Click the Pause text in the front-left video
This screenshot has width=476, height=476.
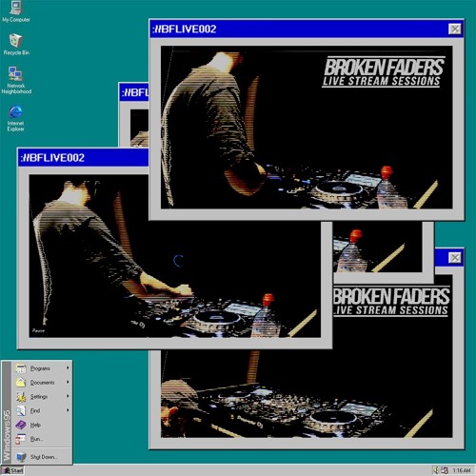38,330
